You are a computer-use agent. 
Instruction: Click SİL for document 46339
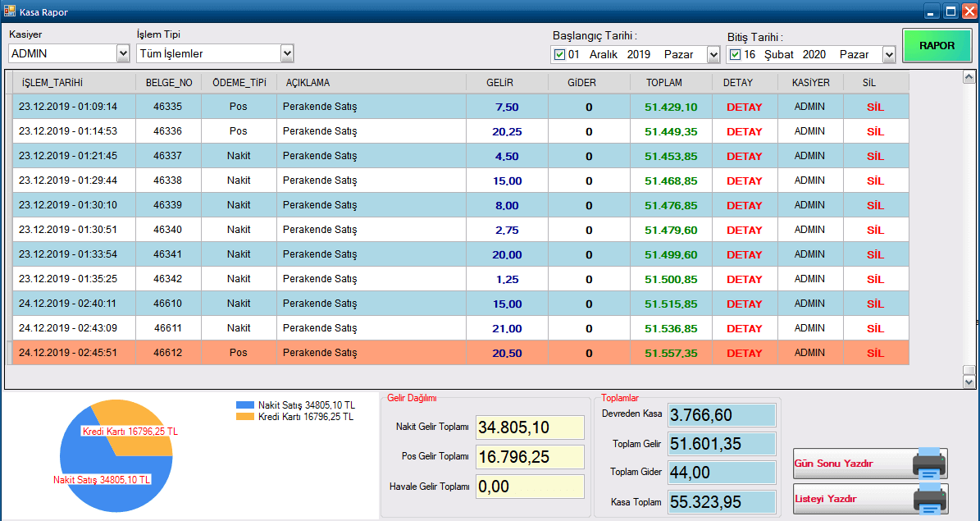876,205
